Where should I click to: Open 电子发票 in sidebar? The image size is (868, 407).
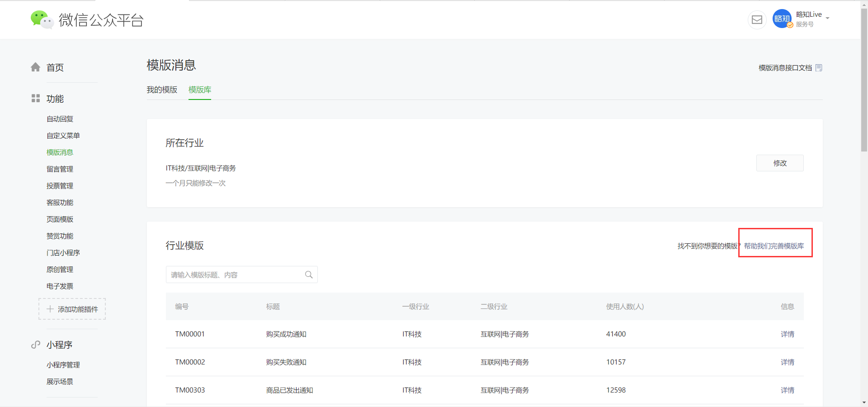tap(60, 286)
